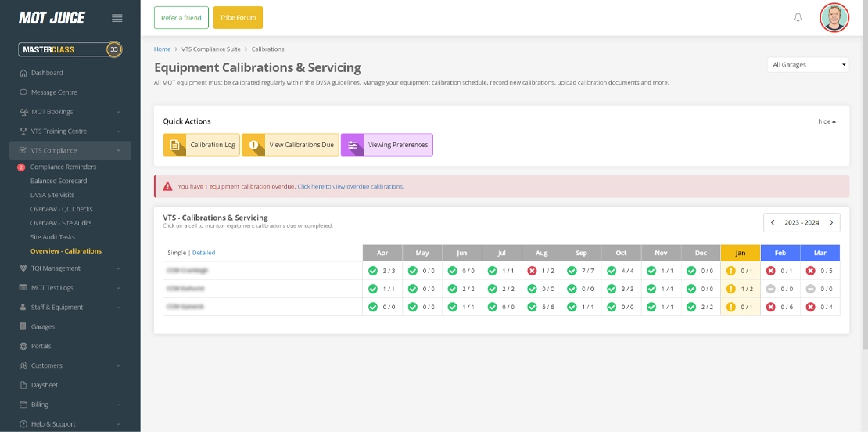
Task: Click the MOT Bookings icon
Action: (23, 111)
